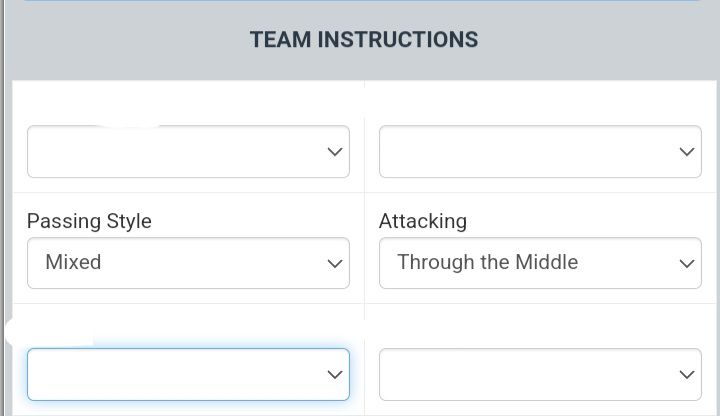Open the empty dropdown beneath the Attacking selector

click(x=540, y=375)
